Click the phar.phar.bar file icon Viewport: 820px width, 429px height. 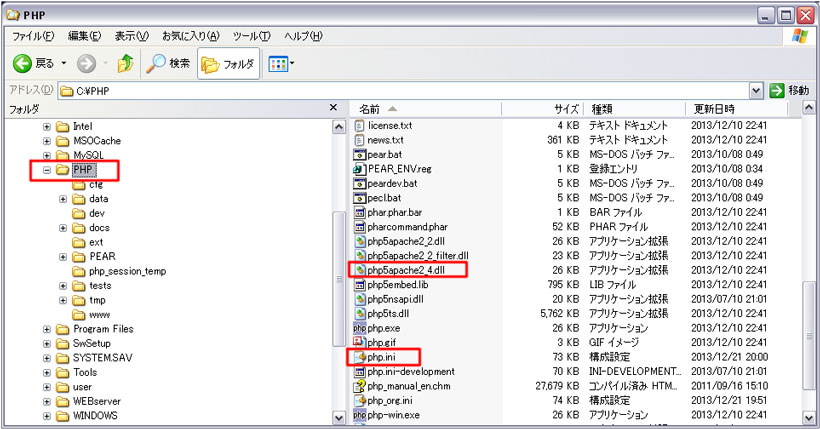click(359, 212)
